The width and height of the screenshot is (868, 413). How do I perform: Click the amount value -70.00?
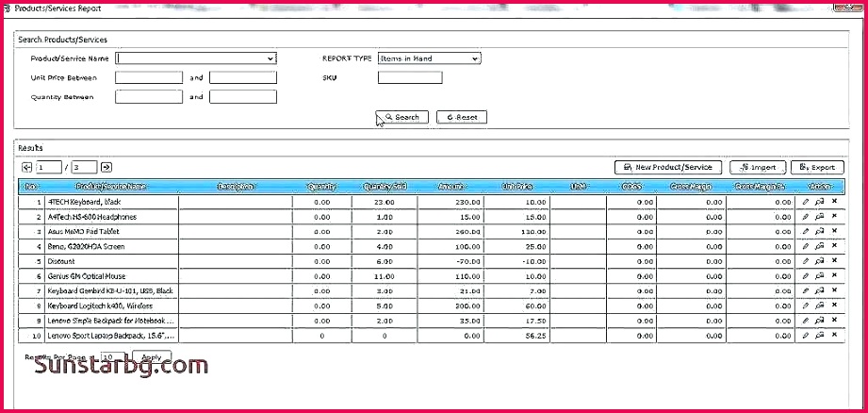pos(467,262)
